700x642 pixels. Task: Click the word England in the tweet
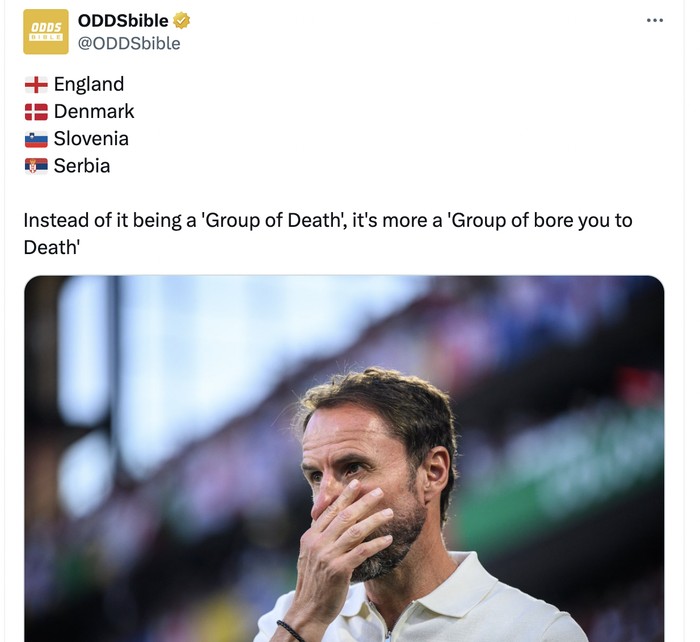(x=89, y=84)
